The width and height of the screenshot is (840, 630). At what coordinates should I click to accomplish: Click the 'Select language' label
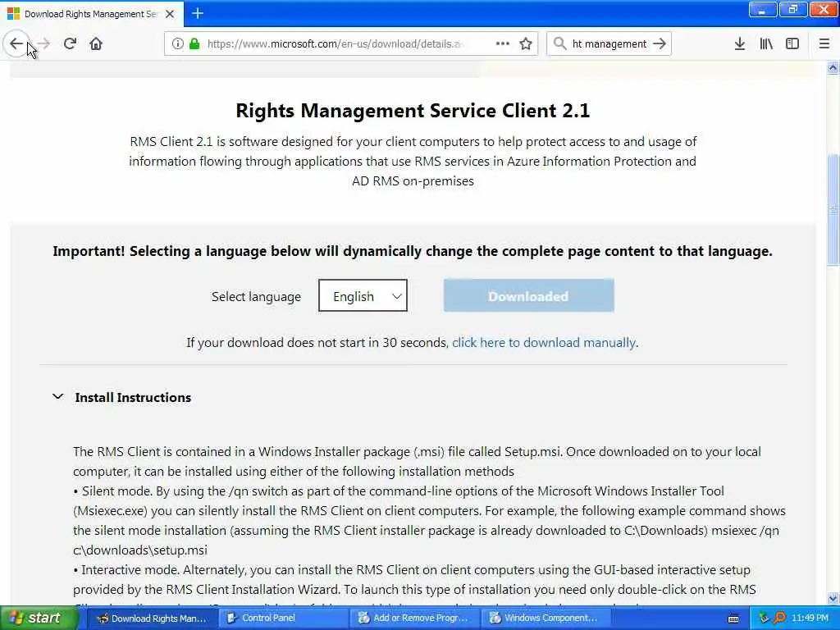tap(256, 297)
